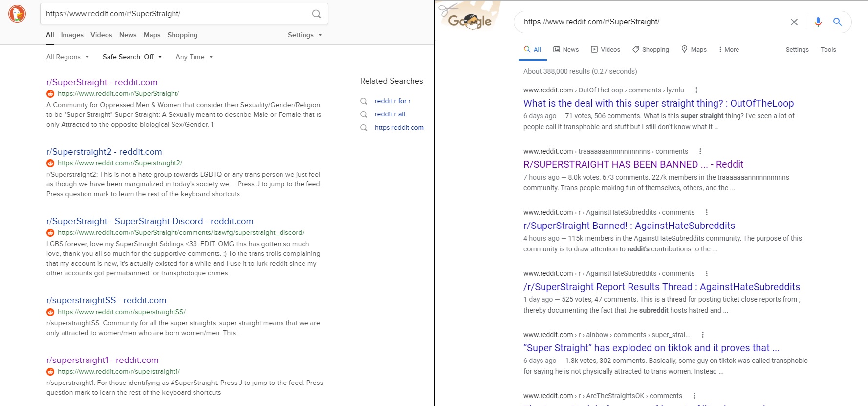Click related search 'reddit r for r'
Image resolution: width=868 pixels, height=406 pixels.
coord(392,101)
